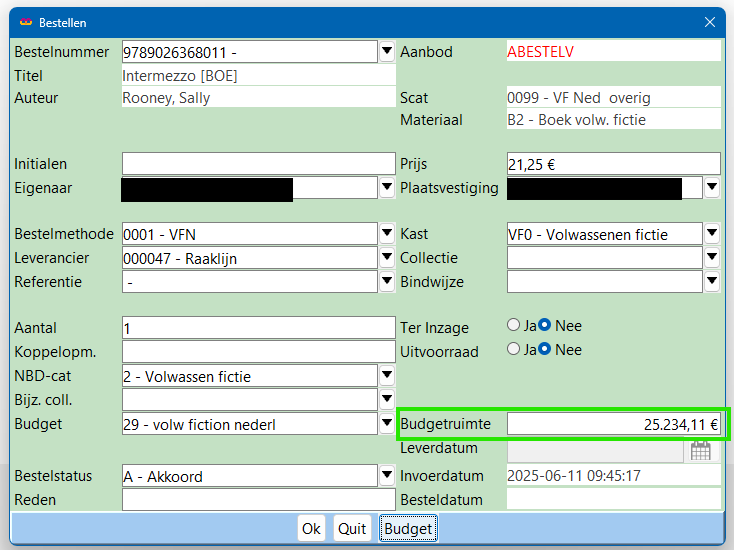Expand the NBD-cat dropdown
This screenshot has height=550, width=734.
point(387,376)
